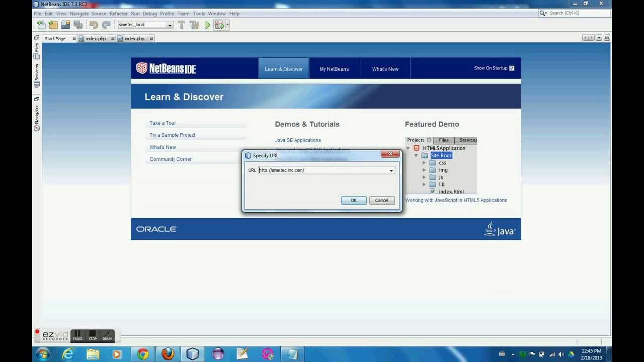Click the Open Project toolbar icon
Viewport: 644px width, 362px height.
click(65, 25)
